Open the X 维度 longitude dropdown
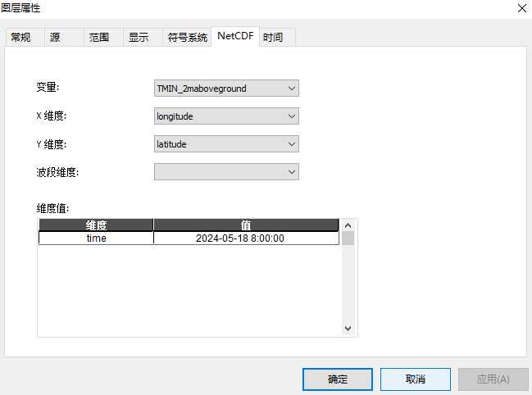Screen dimensions: 532x395 pyautogui.click(x=226, y=116)
